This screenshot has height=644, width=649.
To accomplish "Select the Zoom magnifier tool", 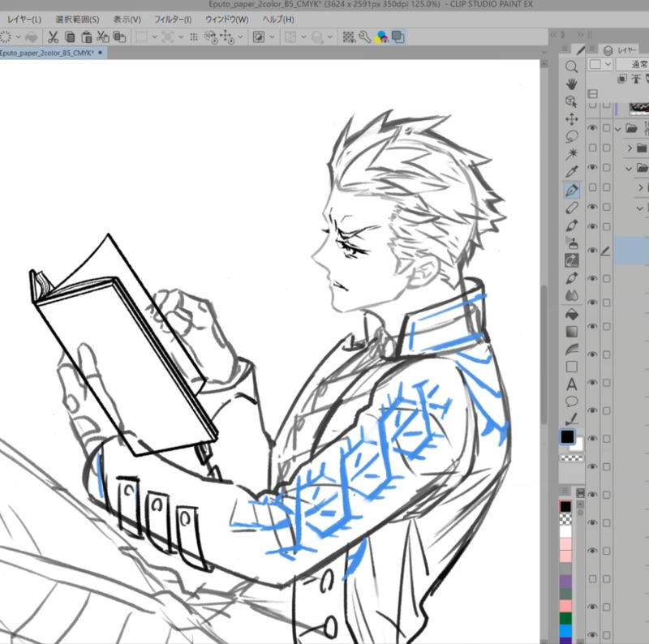I will point(572,67).
